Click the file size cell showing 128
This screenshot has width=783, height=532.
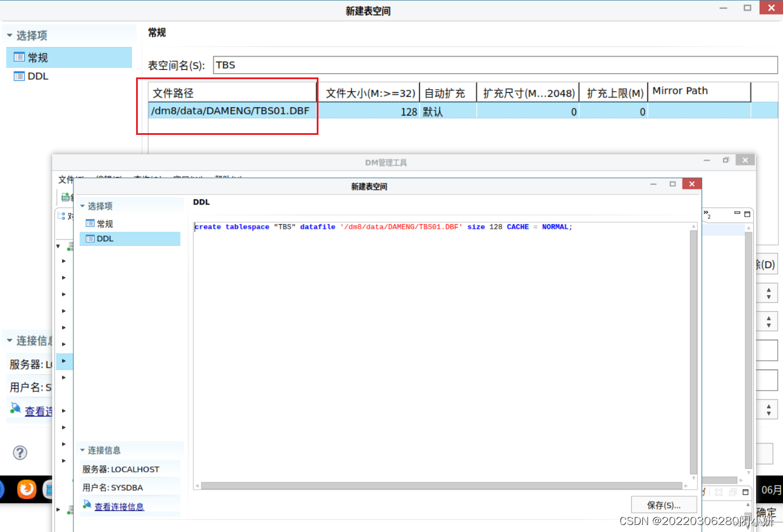point(368,111)
